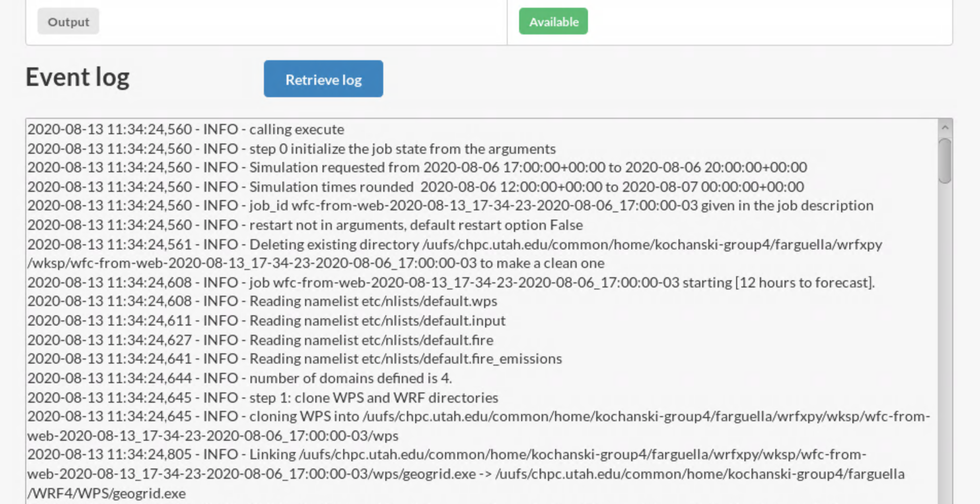Click the 'step 1: clone WPS and WRF' line
980x504 pixels.
click(263, 398)
